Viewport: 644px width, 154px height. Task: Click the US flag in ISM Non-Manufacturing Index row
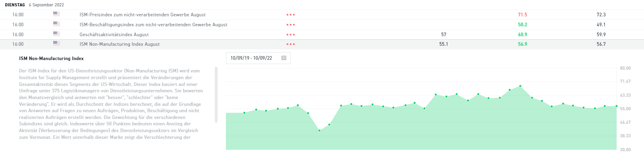click(x=56, y=44)
